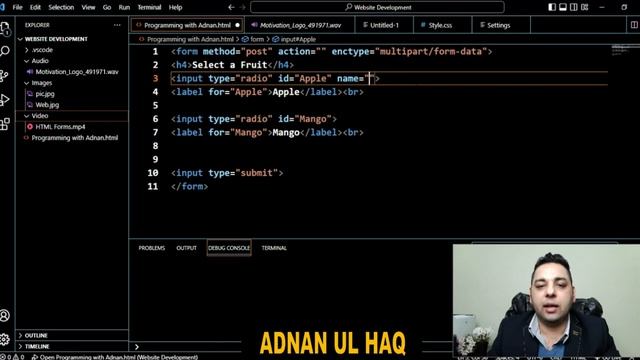Select Programming with Adnan.html in the explorer tree

point(75,138)
